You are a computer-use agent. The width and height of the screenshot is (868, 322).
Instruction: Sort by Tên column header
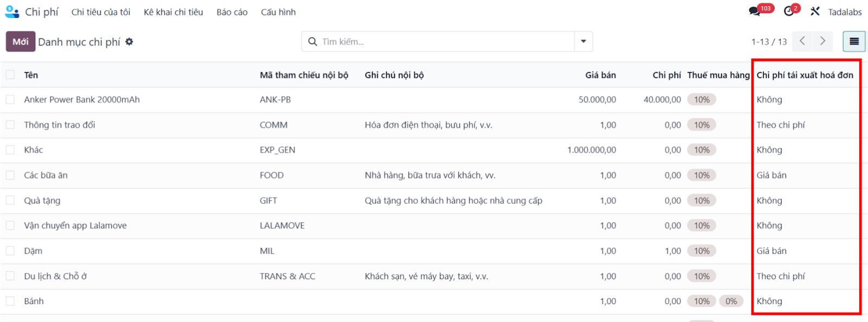[x=31, y=75]
